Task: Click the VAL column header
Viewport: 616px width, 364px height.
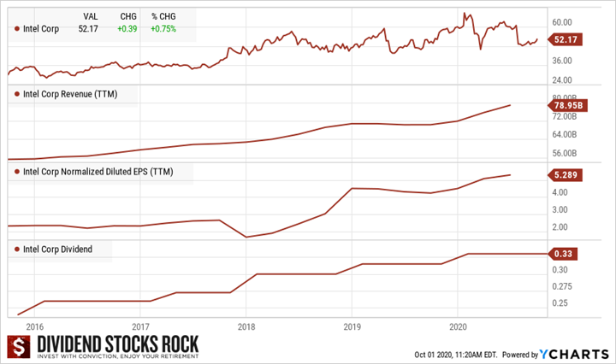Action: click(91, 16)
